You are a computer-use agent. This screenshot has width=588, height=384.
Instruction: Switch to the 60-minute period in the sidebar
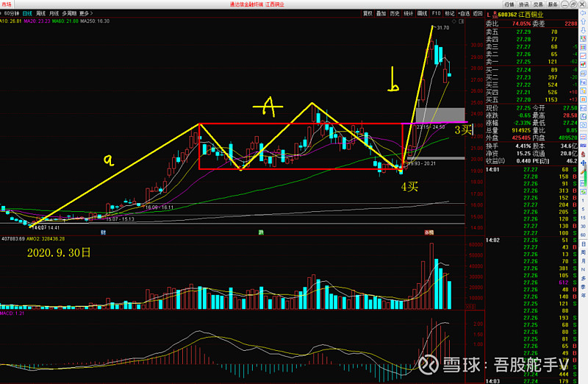(x=583, y=235)
